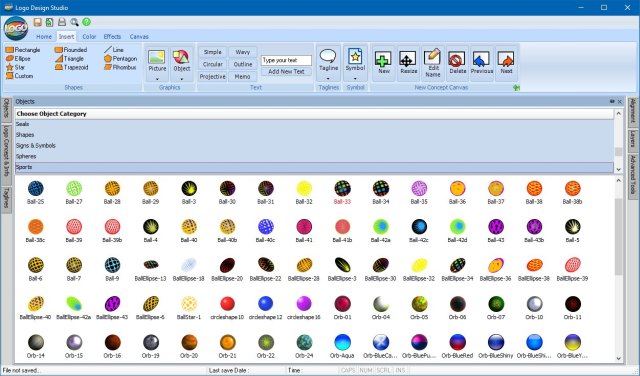Click the save icon in quick toolbar

(x=38, y=22)
